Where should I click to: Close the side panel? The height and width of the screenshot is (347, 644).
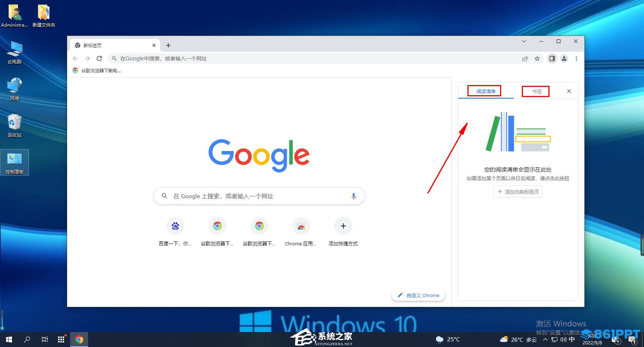tap(569, 91)
